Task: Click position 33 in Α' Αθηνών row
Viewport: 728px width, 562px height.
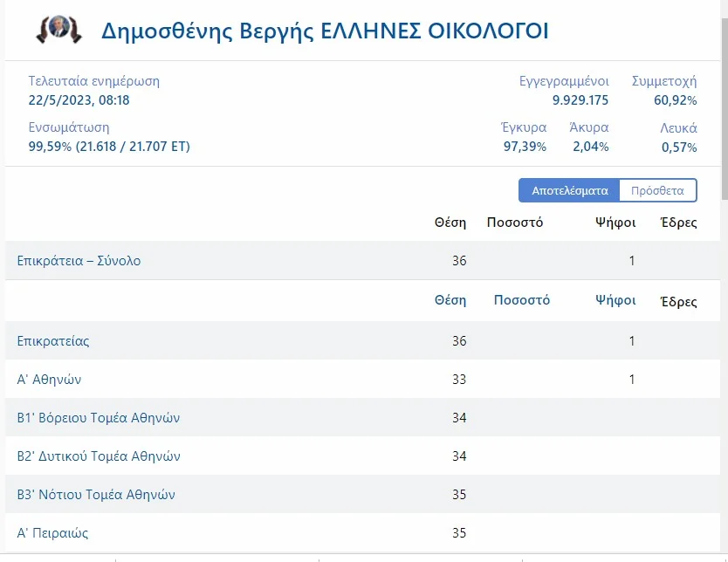Action: pos(459,380)
